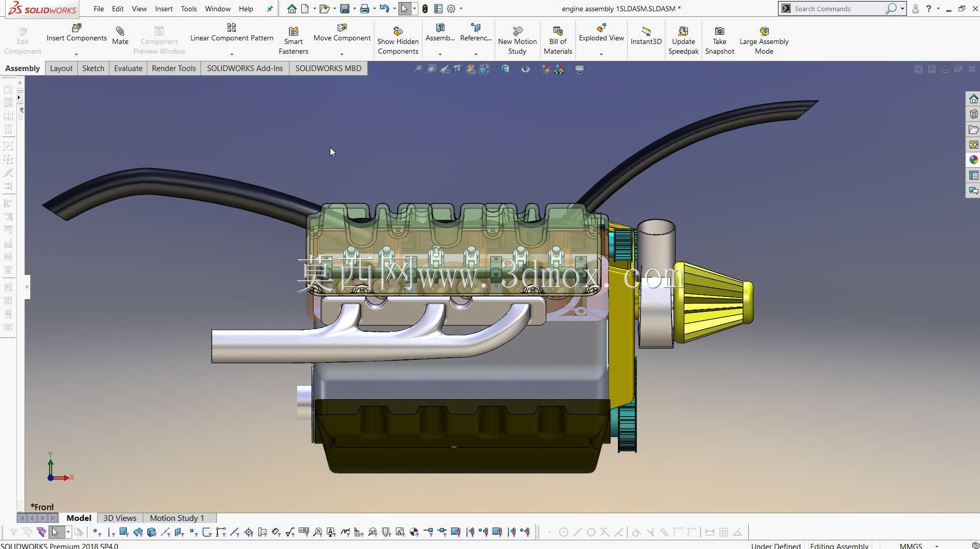Screen dimensions: 980x549
Task: Toggle Instant3D mode
Action: tap(646, 36)
